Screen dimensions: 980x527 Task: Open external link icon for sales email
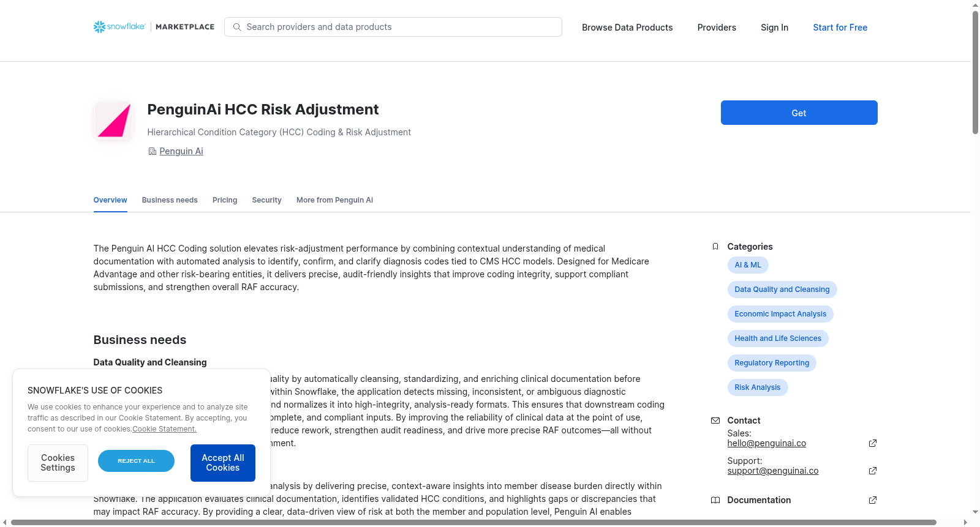(x=873, y=443)
